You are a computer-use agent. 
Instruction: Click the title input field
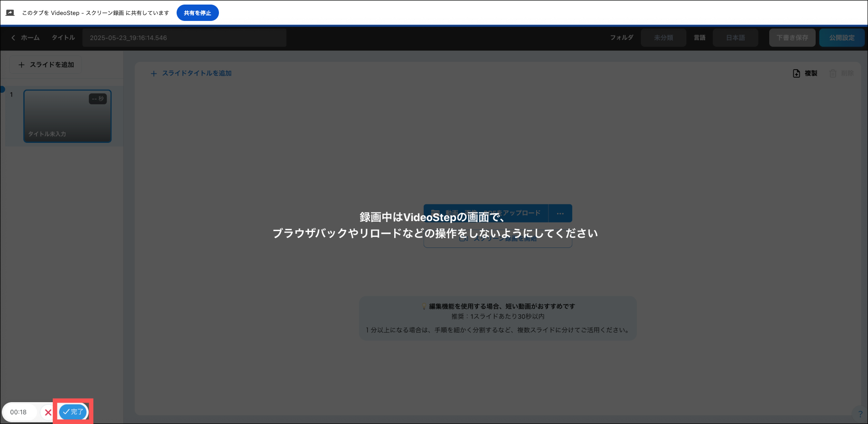tap(184, 38)
